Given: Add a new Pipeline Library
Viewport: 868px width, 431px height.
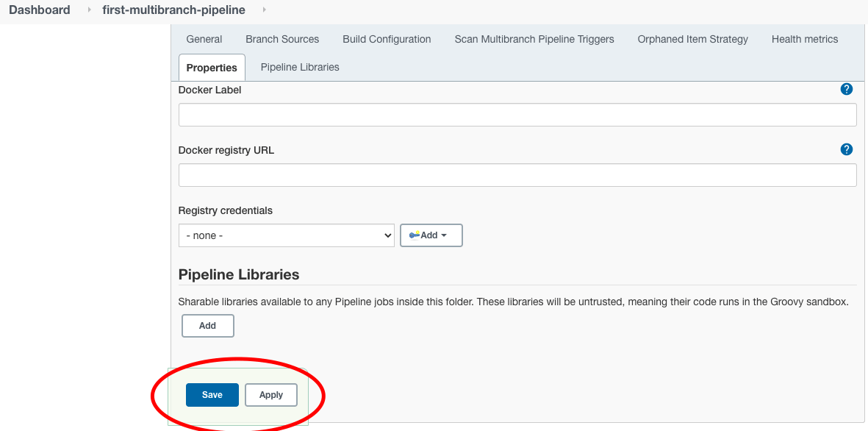Looking at the screenshot, I should point(207,326).
